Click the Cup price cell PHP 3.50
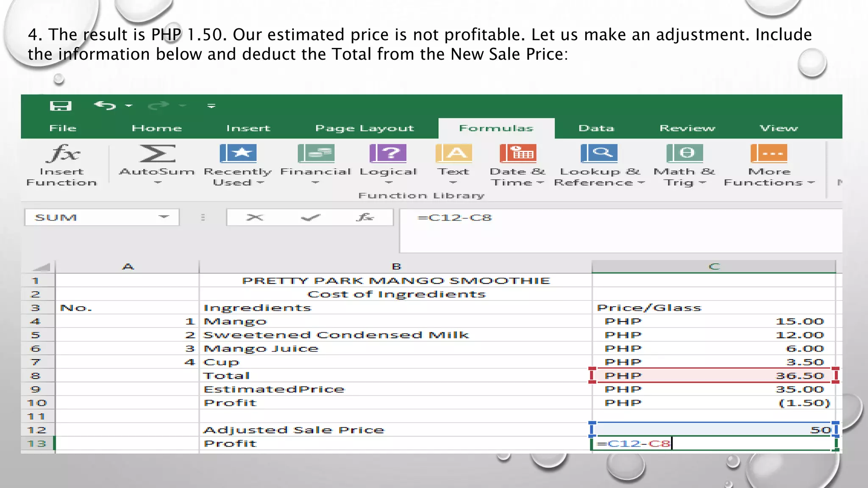The image size is (868, 488). click(x=714, y=362)
